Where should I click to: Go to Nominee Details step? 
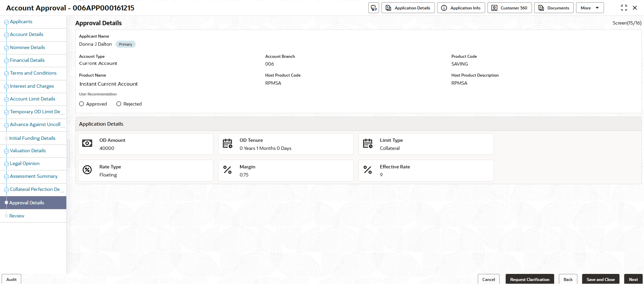28,47
